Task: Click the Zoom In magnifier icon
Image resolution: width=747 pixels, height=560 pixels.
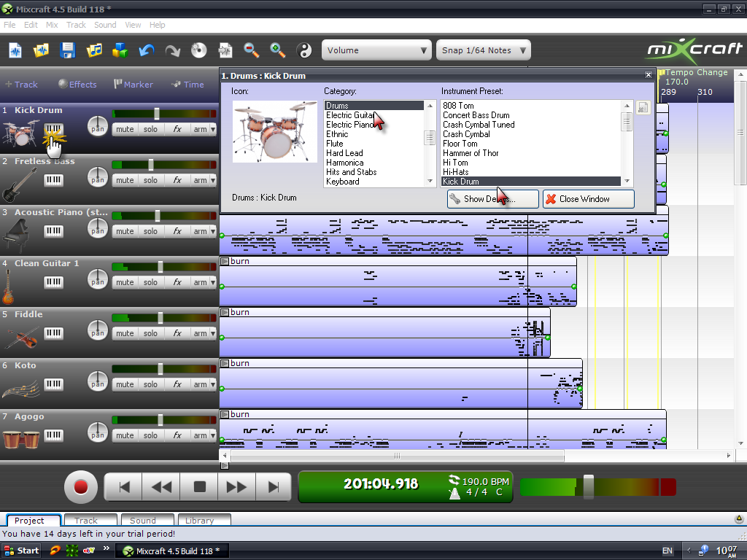Action: pyautogui.click(x=277, y=50)
